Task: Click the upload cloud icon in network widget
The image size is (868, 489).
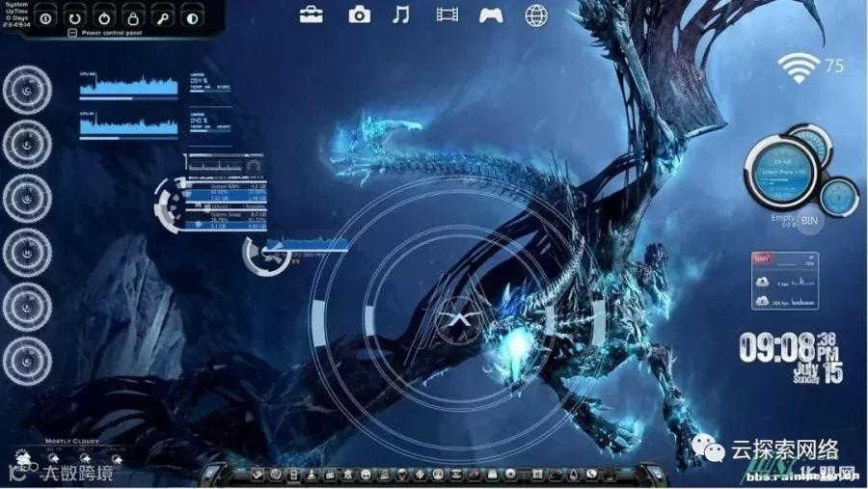Action: point(762,282)
